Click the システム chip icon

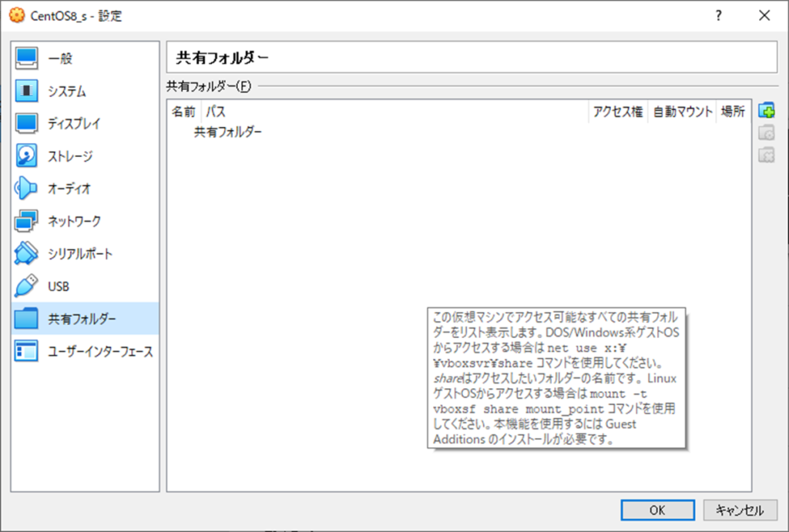pos(26,91)
